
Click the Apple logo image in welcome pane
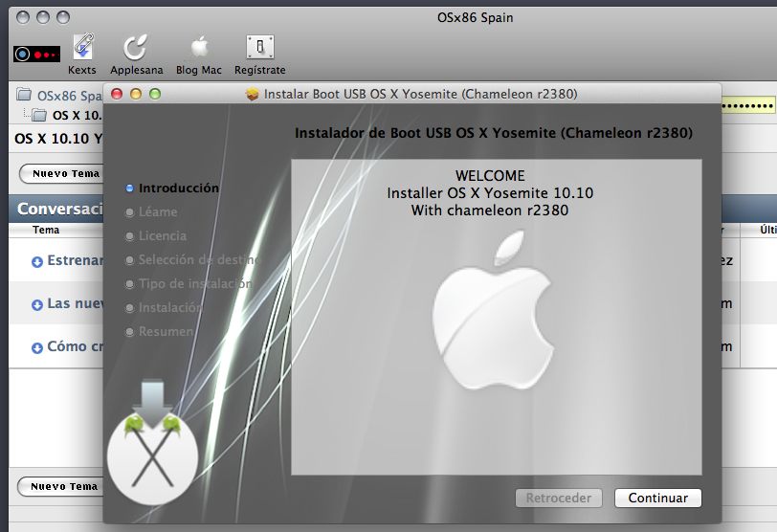[x=494, y=310]
